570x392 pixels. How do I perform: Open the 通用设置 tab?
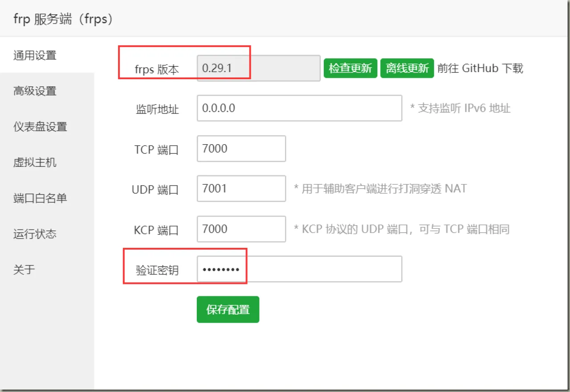(35, 56)
